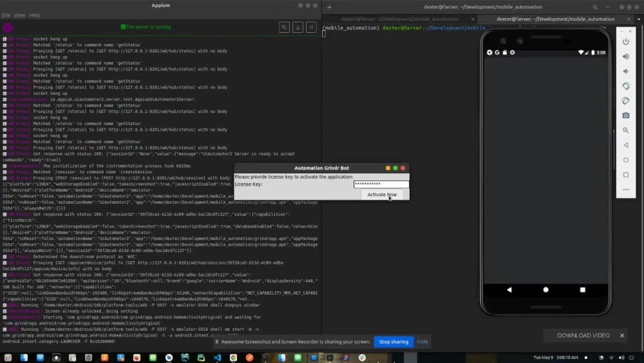The width and height of the screenshot is (644, 363).
Task: Tap the Android home button on phone screen
Action: [x=546, y=290]
